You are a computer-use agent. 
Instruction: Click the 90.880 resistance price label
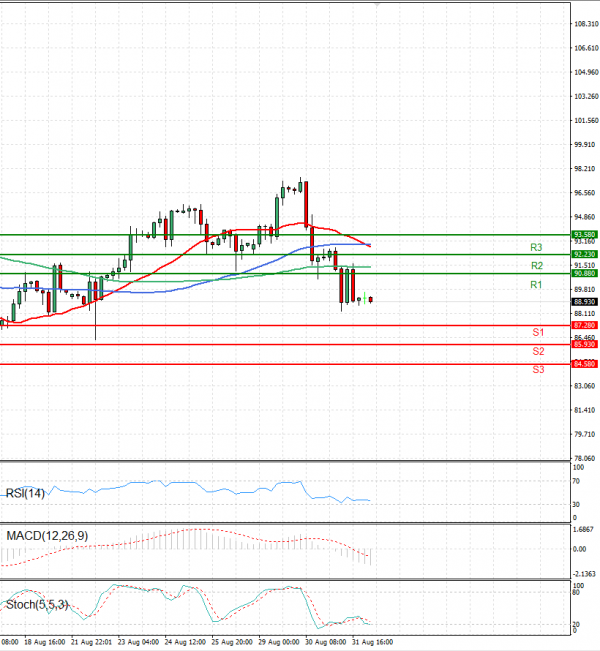[585, 273]
